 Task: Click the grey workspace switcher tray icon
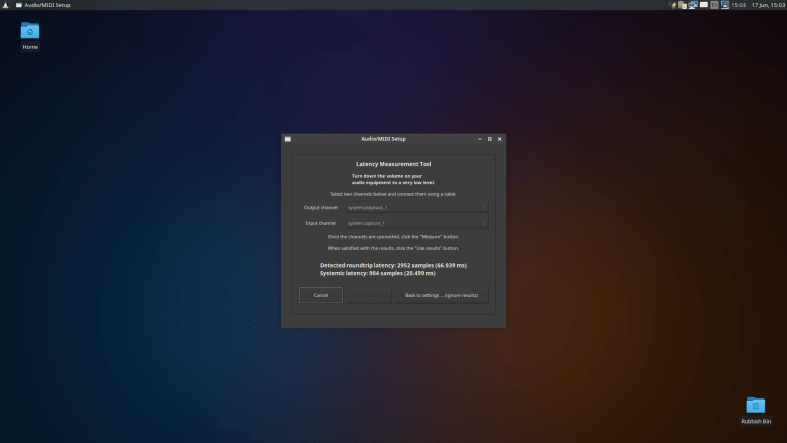click(x=714, y=5)
